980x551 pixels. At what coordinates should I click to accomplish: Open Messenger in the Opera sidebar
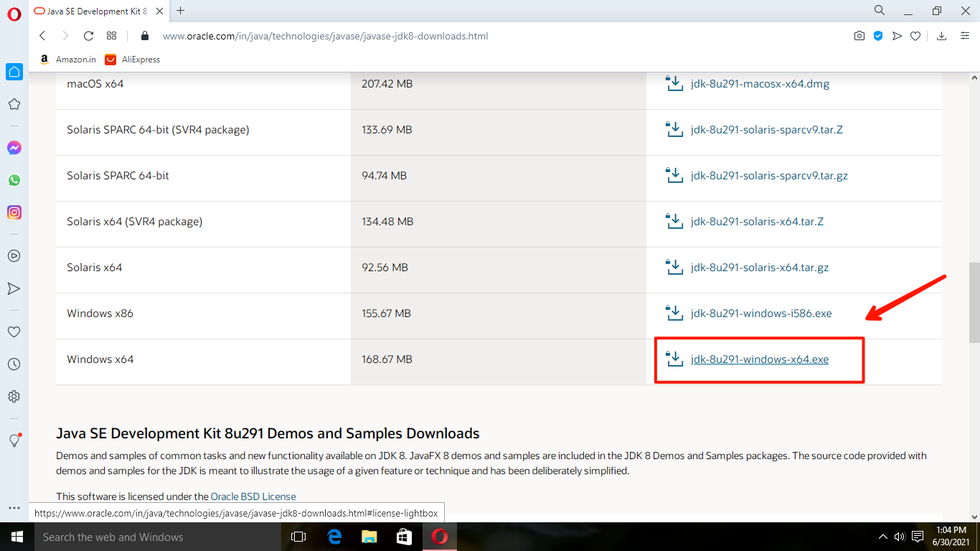tap(14, 148)
